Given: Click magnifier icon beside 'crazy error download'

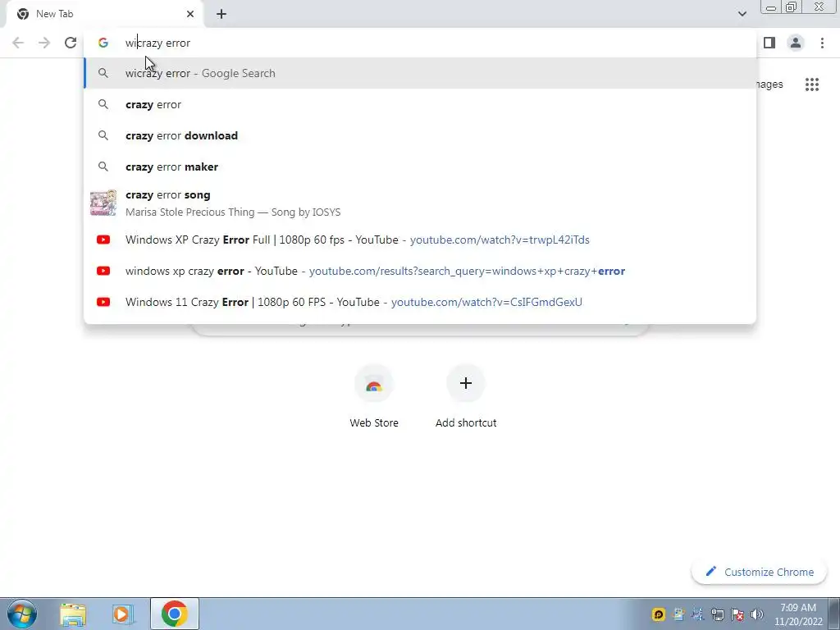Looking at the screenshot, I should pos(103,135).
